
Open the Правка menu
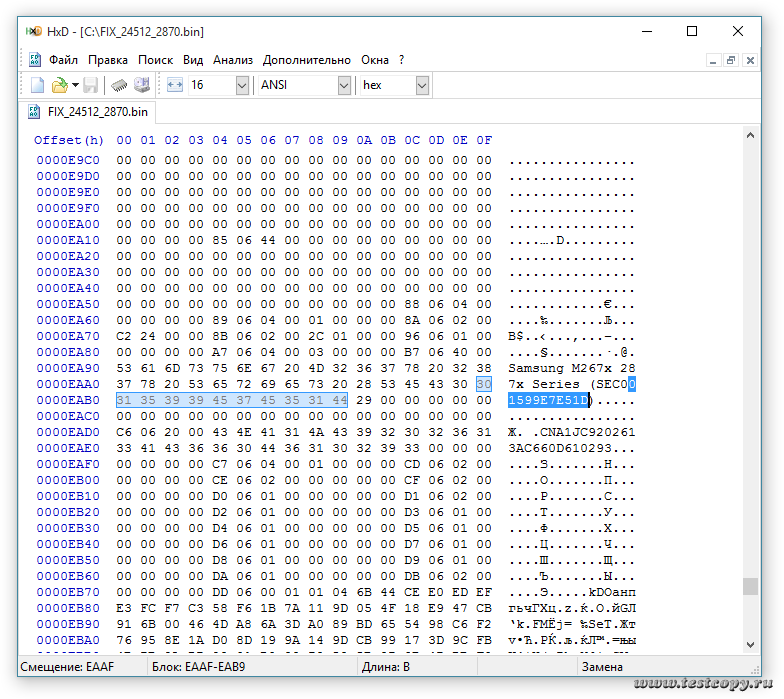coord(108,60)
